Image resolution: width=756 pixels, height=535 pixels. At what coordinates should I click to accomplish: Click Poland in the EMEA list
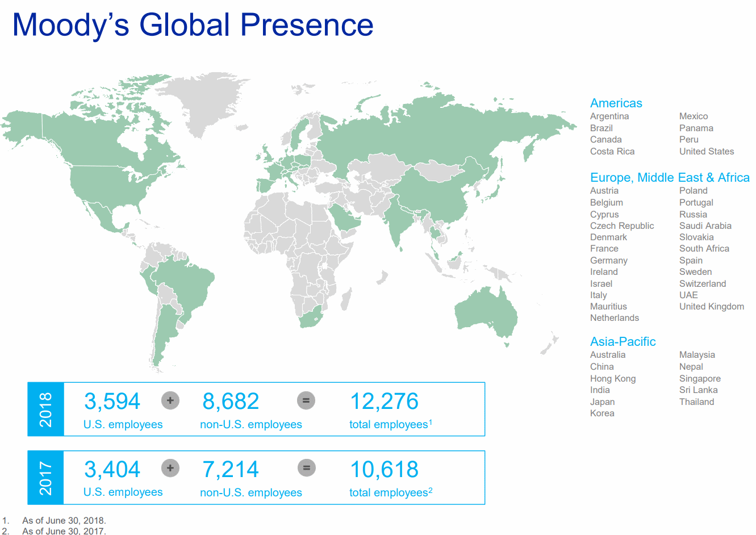[694, 191]
